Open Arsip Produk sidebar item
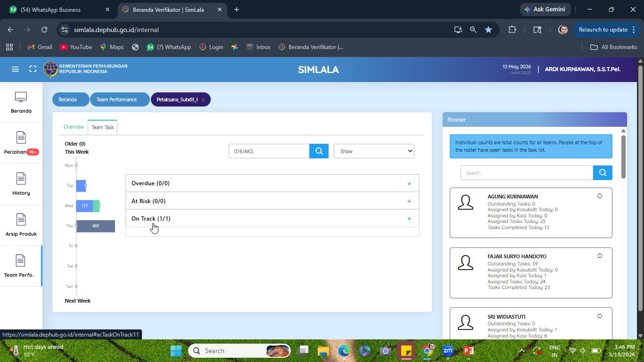This screenshot has height=362, width=644. [x=21, y=225]
